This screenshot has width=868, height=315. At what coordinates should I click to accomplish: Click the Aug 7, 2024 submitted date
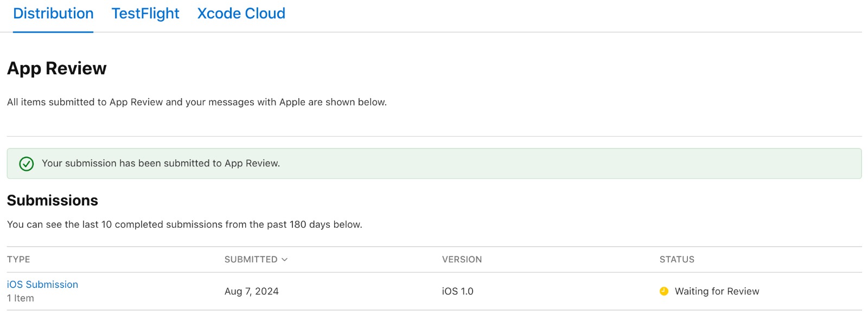click(252, 291)
